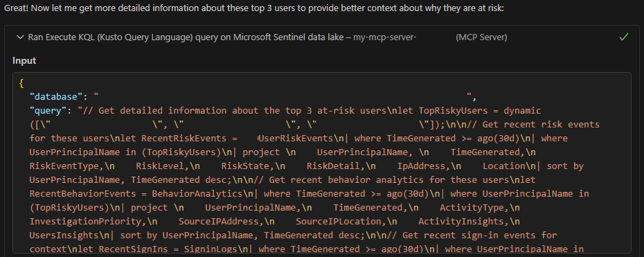Click the text 'InvestigationPriority' in the query
Viewport: 644px width, 257px height.
tap(86, 221)
